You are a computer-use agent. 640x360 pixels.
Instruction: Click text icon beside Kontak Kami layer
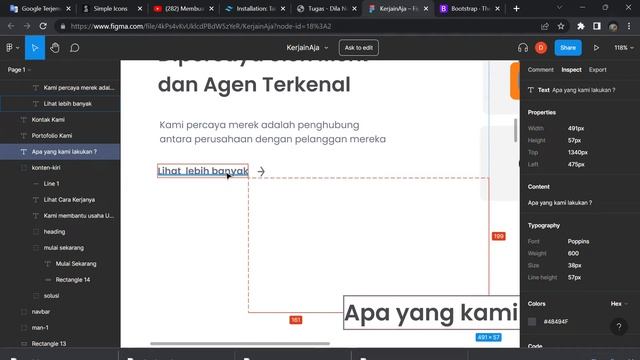pyautogui.click(x=24, y=120)
